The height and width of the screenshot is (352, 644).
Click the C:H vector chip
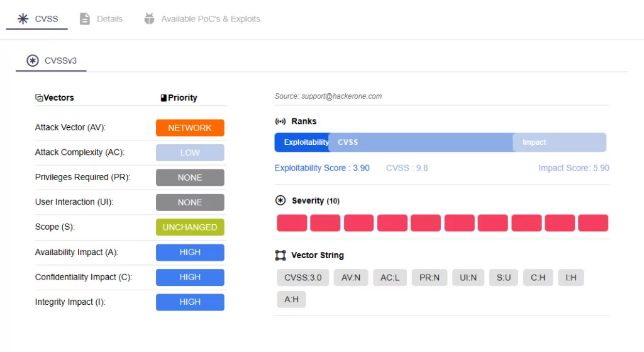point(538,278)
